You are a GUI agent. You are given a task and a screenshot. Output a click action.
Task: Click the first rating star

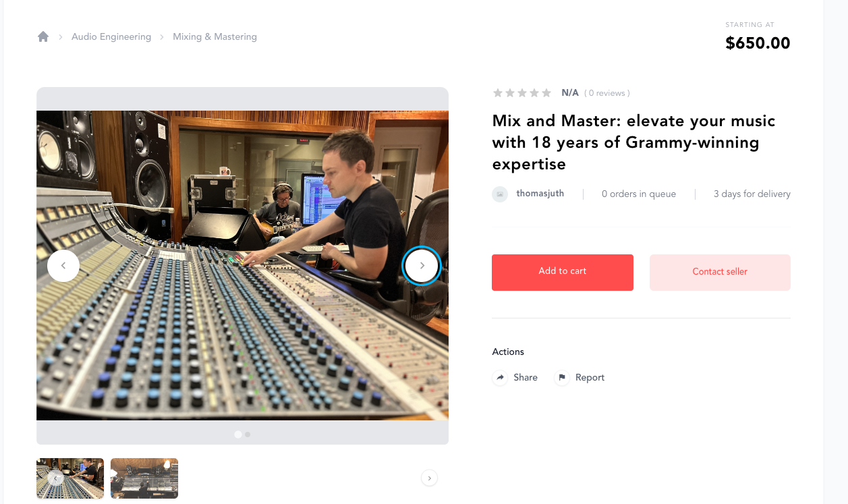498,93
